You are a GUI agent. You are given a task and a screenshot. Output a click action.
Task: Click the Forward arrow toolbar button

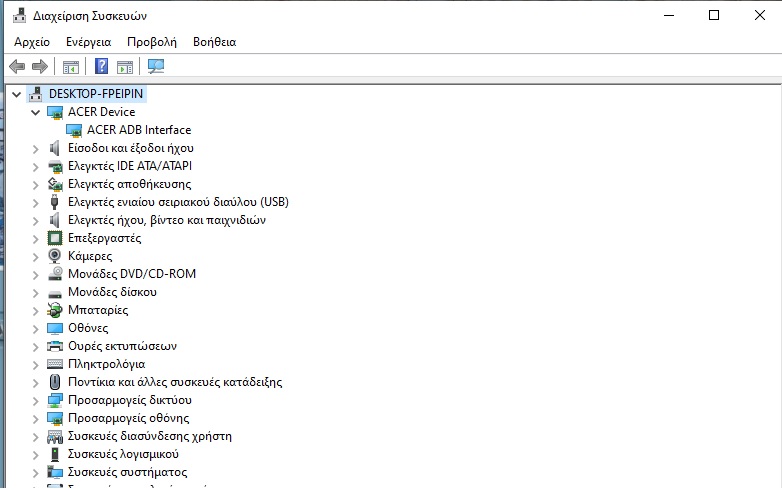point(40,67)
